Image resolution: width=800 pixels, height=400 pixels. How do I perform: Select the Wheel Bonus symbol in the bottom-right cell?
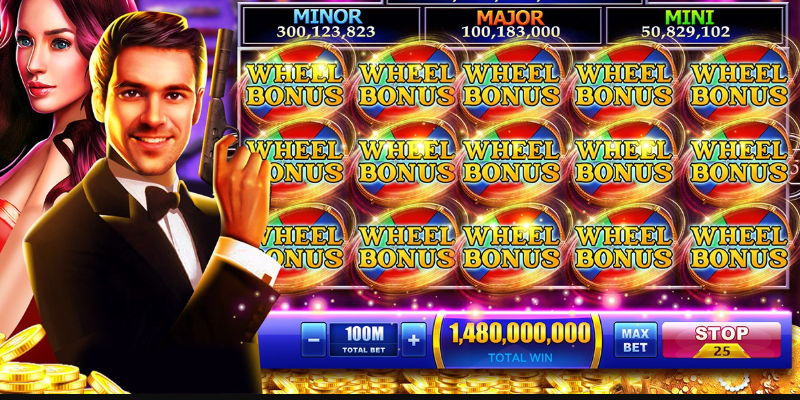pyautogui.click(x=738, y=246)
